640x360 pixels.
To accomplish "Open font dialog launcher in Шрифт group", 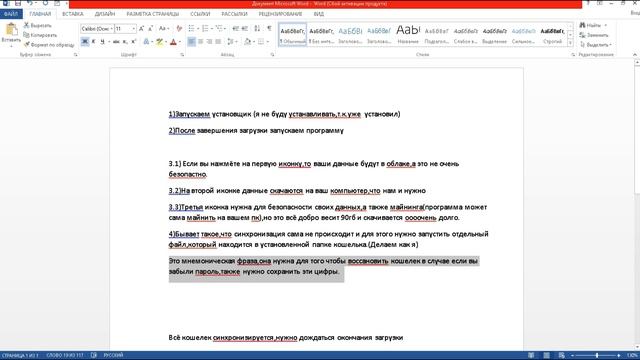I will [x=182, y=55].
